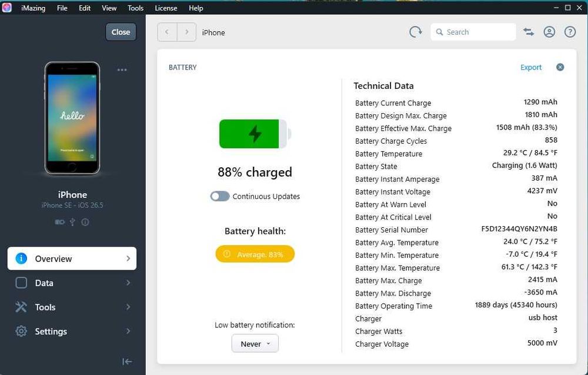Close the Battery panel with X icon
588x375 pixels.
tap(560, 67)
